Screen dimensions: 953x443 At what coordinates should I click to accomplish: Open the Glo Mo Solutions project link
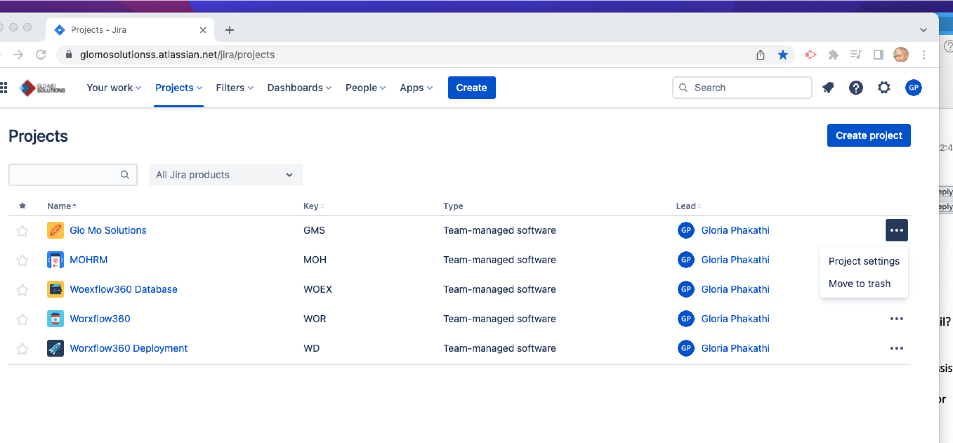pos(108,230)
